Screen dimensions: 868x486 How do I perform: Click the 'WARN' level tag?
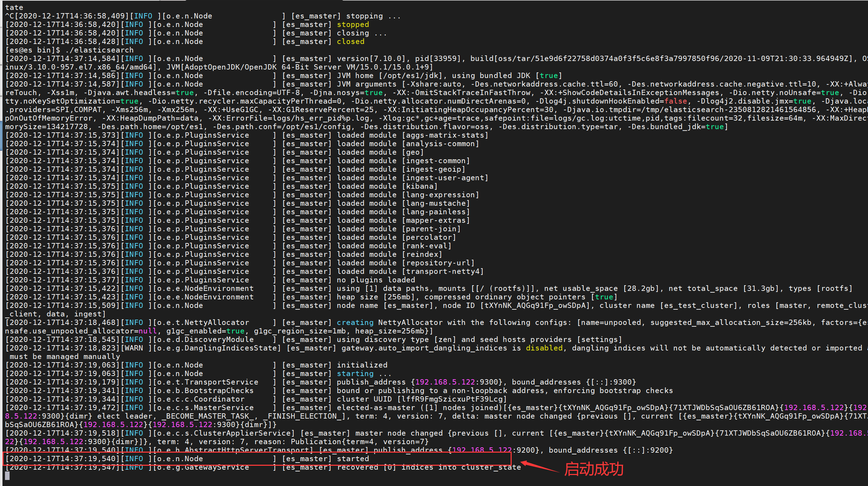[134, 348]
